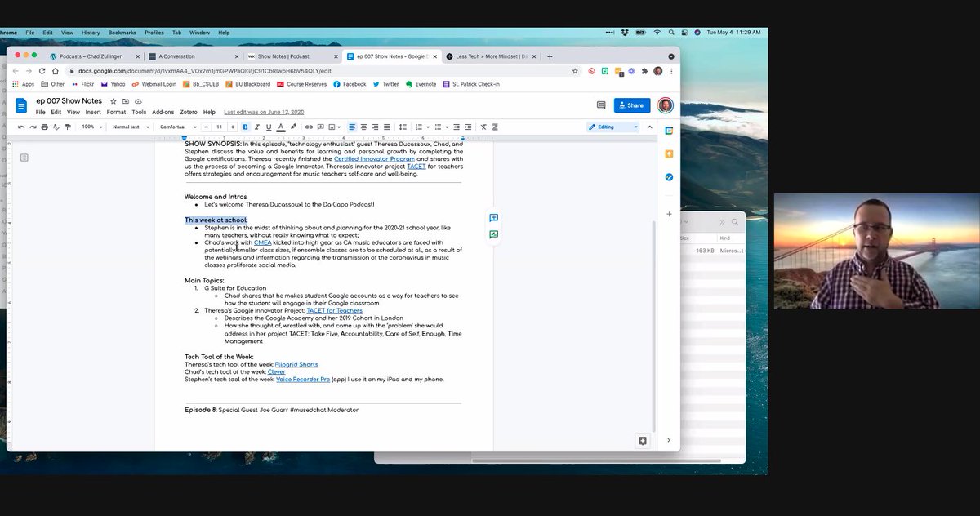Open Docs home via blue document logo
Screen dimensions: 980x516
point(22,106)
